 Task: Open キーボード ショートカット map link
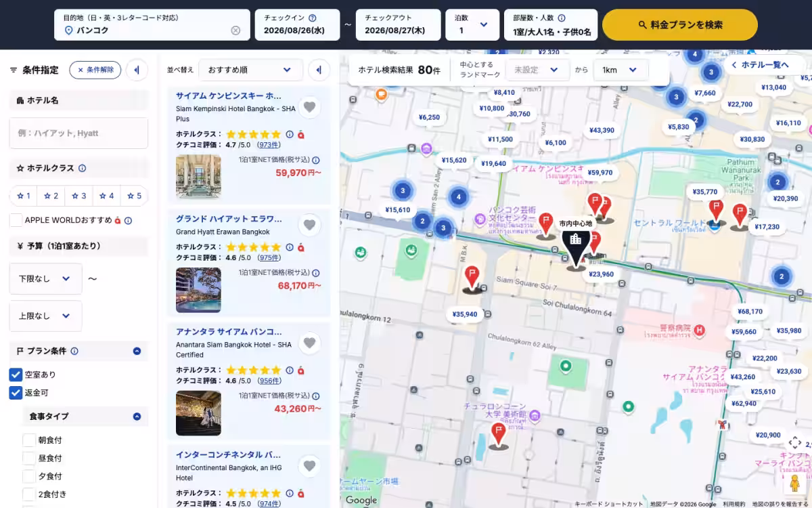point(609,504)
